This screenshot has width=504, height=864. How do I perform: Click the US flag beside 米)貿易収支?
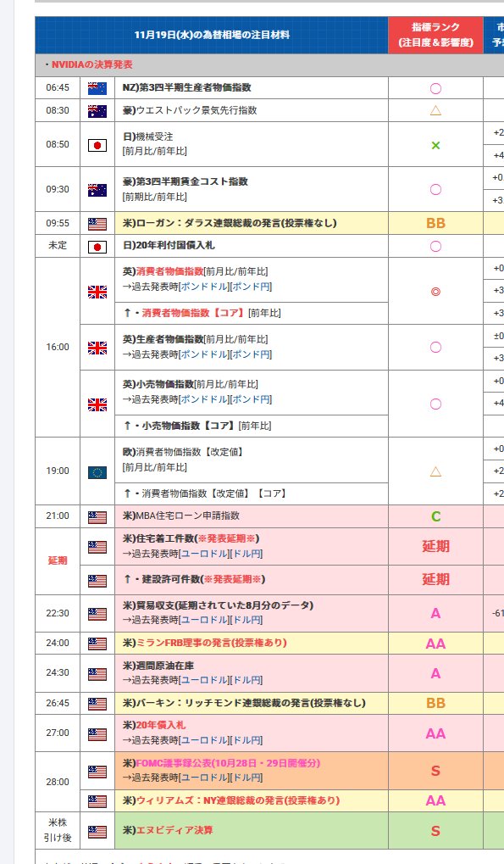tap(97, 614)
